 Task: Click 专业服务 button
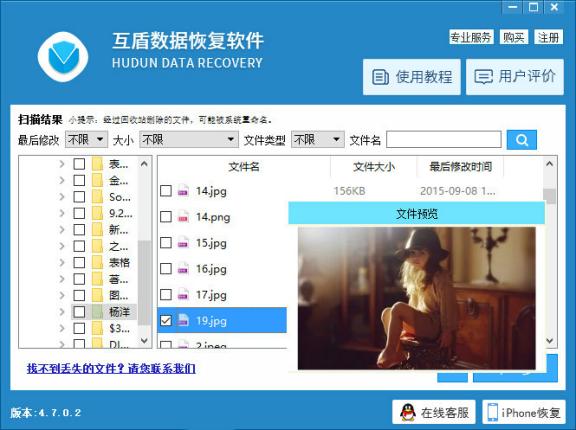471,37
